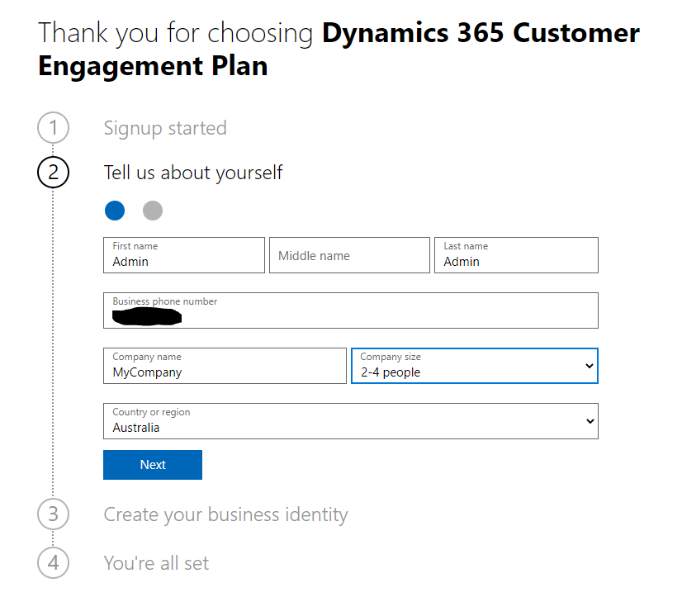Click into the Middle name field

tap(349, 256)
